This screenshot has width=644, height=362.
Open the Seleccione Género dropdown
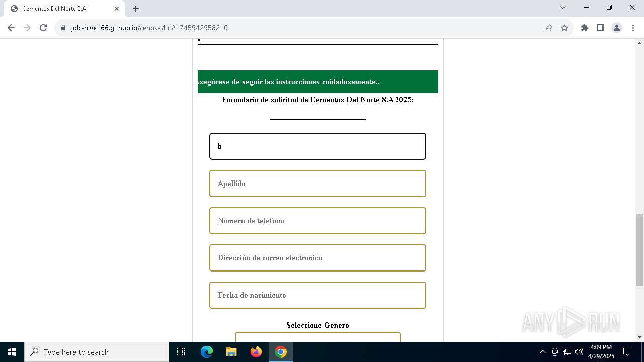[317, 337]
